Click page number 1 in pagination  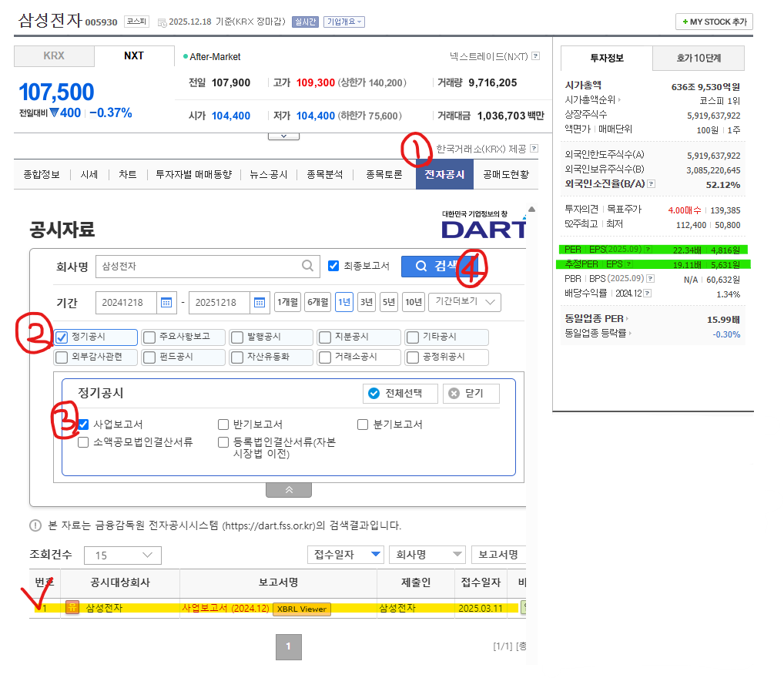[x=289, y=647]
